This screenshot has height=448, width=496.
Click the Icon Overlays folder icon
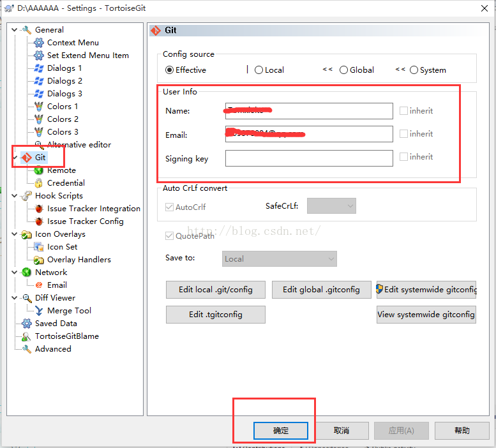27,234
